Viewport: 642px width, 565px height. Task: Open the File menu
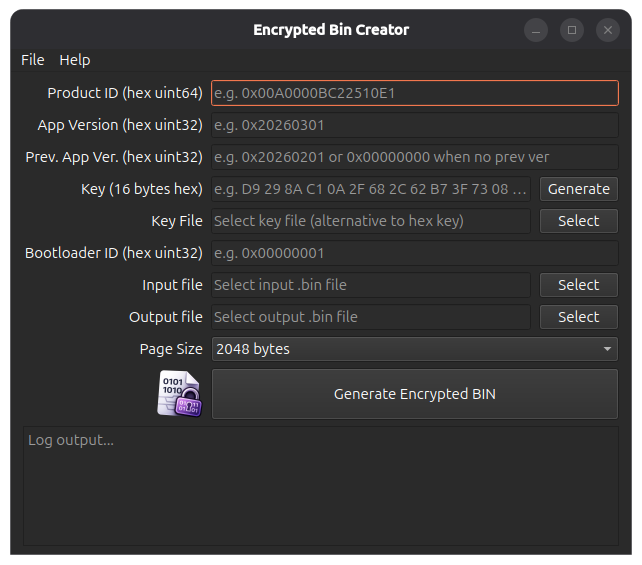point(33,60)
